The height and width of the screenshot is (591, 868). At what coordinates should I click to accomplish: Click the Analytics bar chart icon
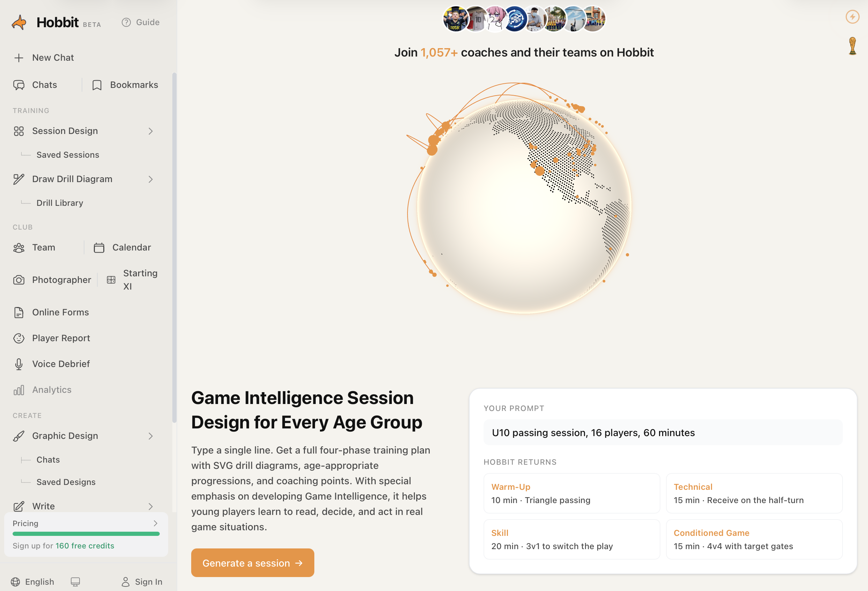pyautogui.click(x=19, y=390)
